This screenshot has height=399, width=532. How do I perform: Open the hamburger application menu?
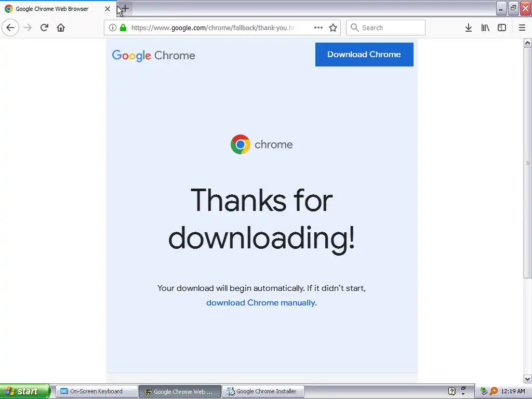tap(522, 28)
